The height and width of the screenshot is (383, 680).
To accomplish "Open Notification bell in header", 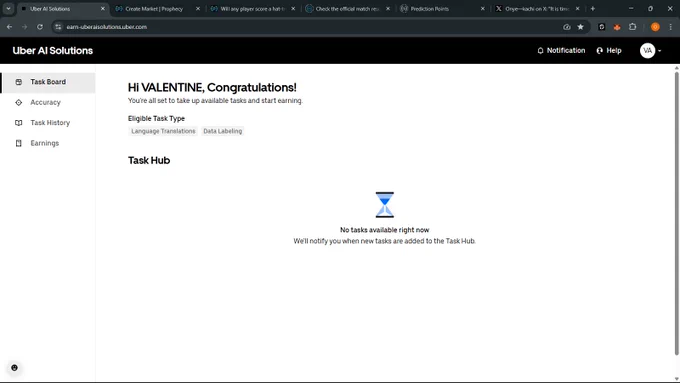I will (561, 51).
